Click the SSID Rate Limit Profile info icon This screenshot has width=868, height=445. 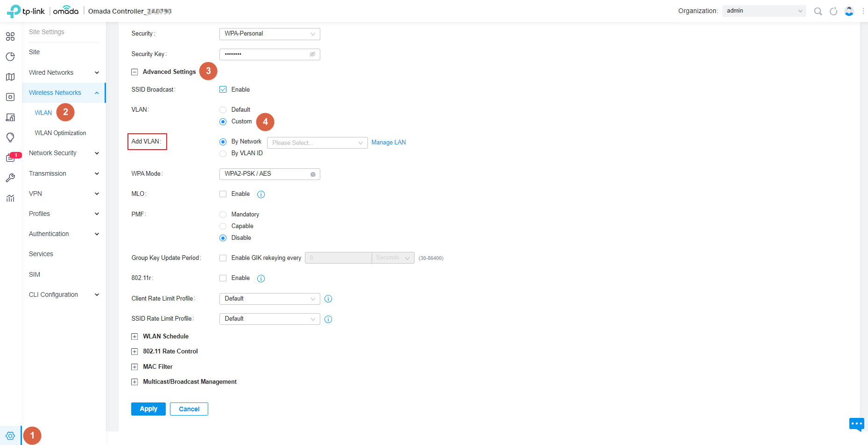[x=328, y=319]
